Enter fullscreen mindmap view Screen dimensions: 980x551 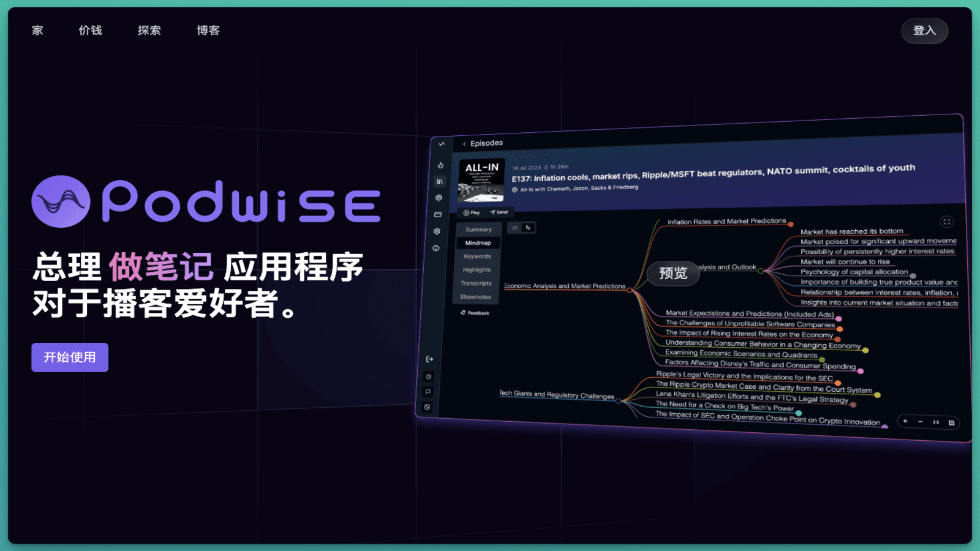point(946,222)
